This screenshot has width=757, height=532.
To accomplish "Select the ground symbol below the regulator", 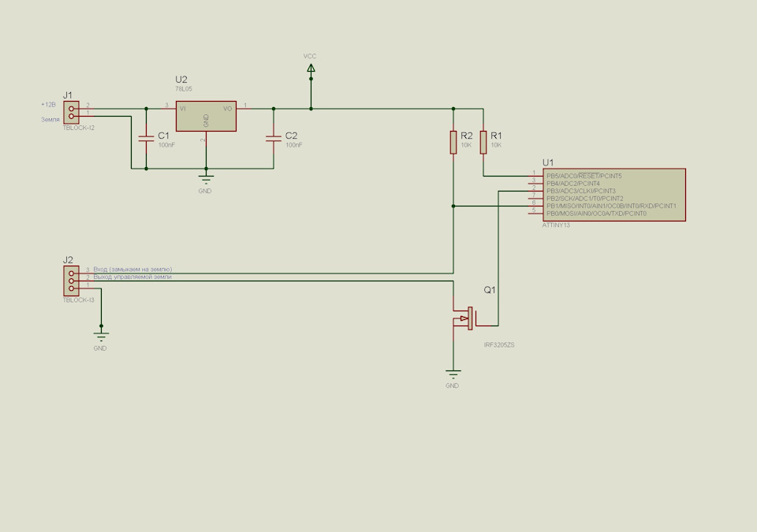I will point(206,180).
